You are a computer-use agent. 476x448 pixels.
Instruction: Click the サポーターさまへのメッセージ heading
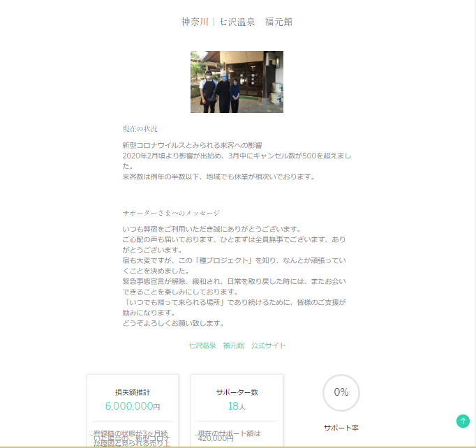click(171, 213)
